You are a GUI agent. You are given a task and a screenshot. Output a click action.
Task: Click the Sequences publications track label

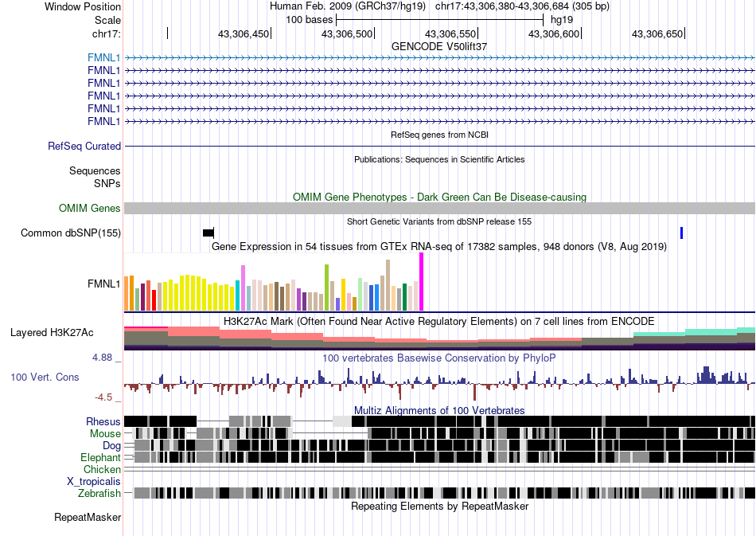pos(95,170)
